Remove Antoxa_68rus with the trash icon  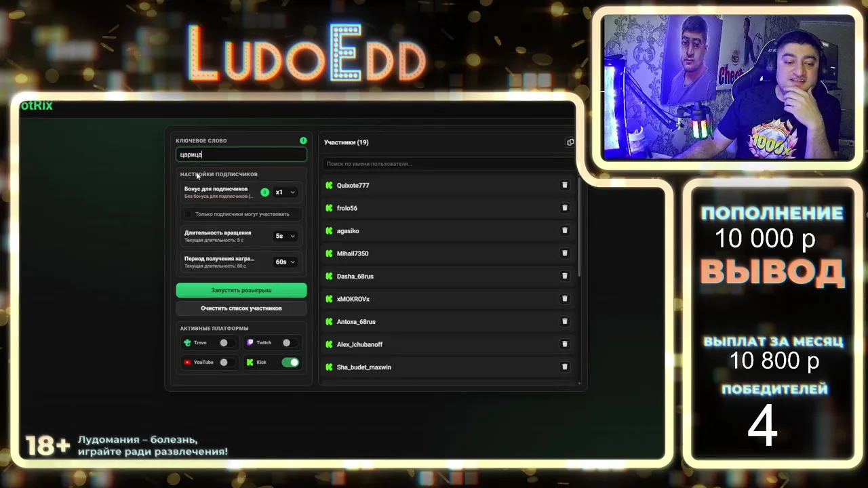564,321
